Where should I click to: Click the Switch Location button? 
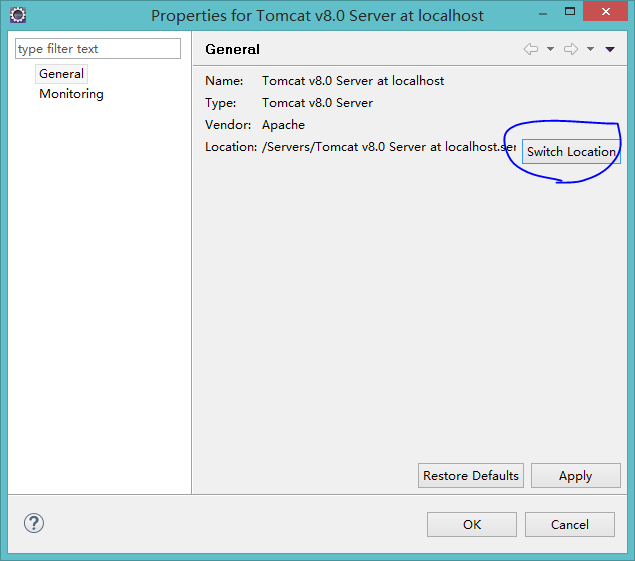pyautogui.click(x=571, y=151)
